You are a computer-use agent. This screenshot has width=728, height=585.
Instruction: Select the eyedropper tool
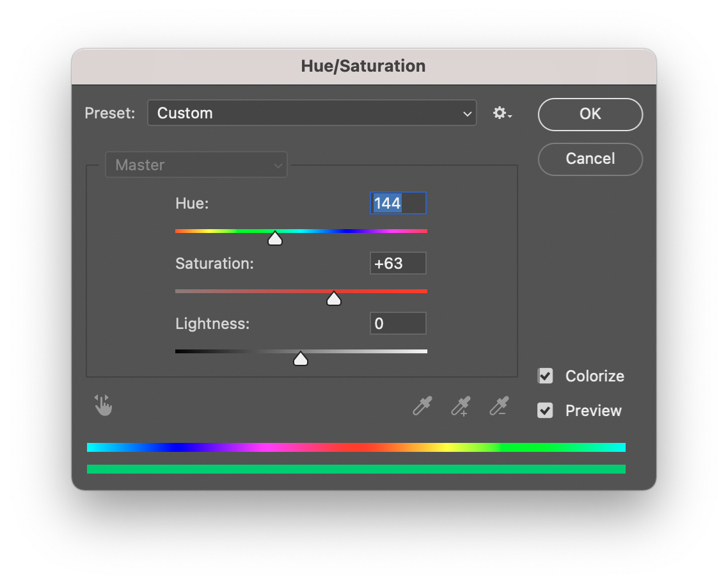422,406
